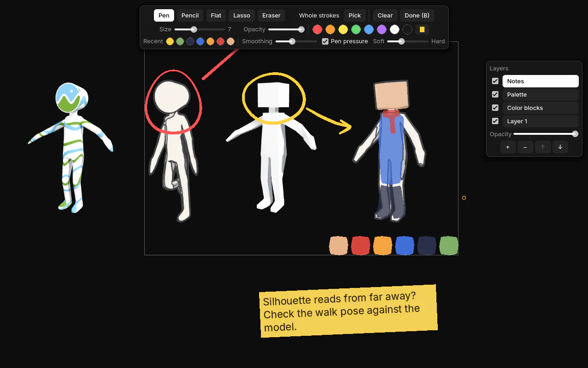Choose the Flat brush tool

tap(216, 15)
